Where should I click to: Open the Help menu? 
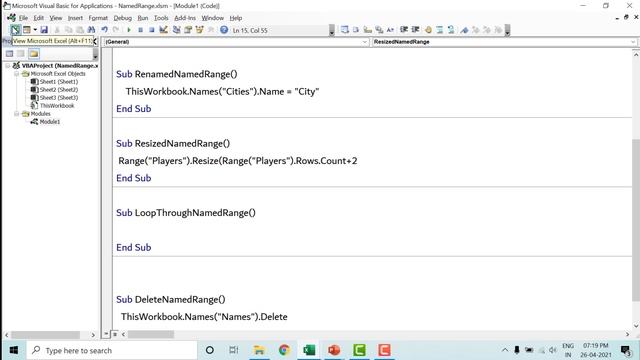pos(236,18)
